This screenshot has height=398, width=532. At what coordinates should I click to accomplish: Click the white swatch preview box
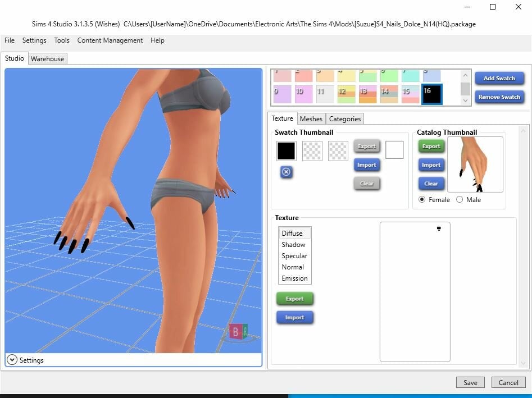click(394, 150)
